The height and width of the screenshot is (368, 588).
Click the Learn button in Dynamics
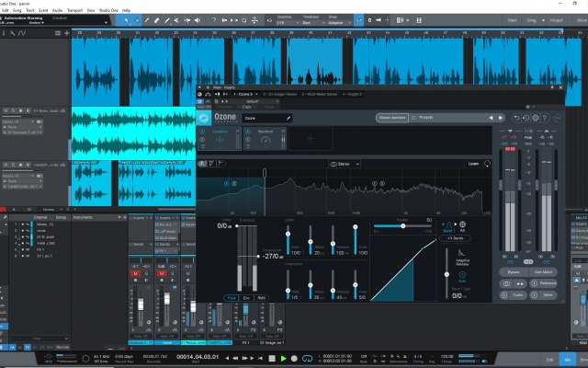tap(474, 164)
